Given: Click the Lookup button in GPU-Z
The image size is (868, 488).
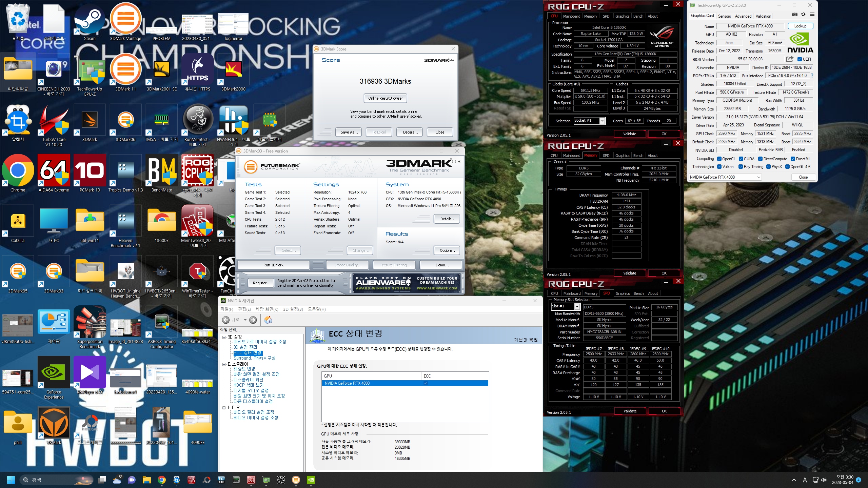Looking at the screenshot, I should (800, 26).
